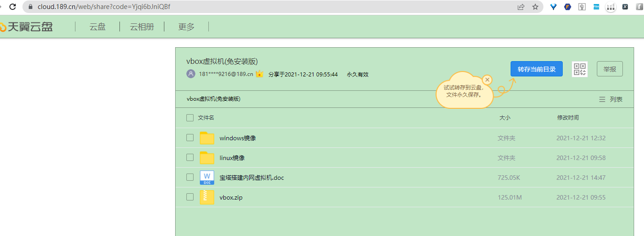Viewport: 644px width, 236px height.
Task: Click the sharer's user avatar icon
Action: (x=191, y=74)
